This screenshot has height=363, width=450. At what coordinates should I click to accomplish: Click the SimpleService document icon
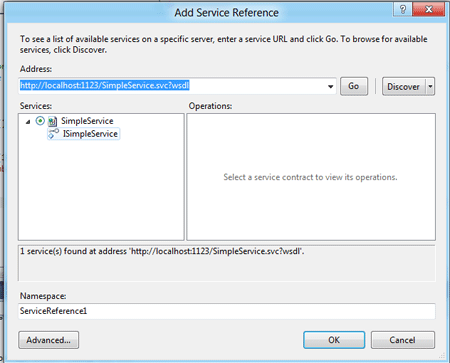[x=52, y=121]
